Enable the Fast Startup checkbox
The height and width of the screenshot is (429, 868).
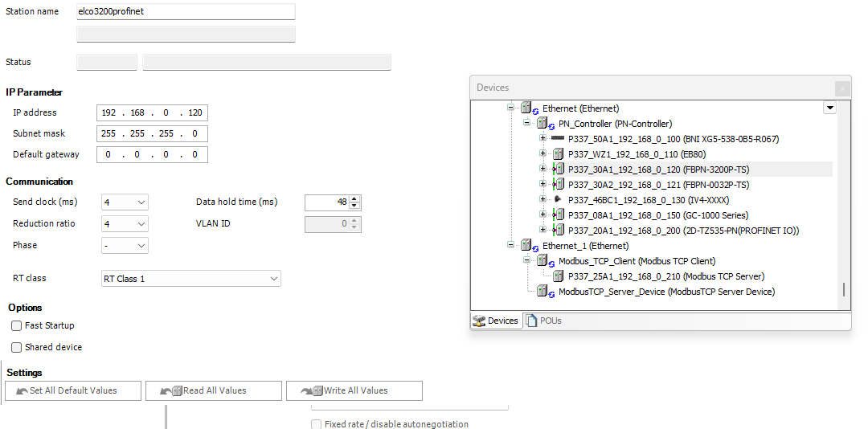click(x=17, y=326)
